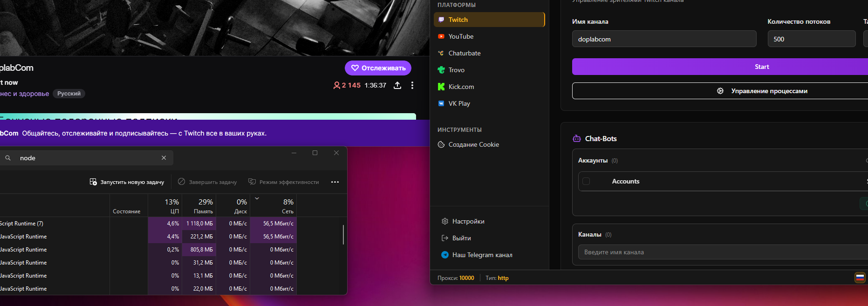Focus the Имя канала input field

pos(664,39)
